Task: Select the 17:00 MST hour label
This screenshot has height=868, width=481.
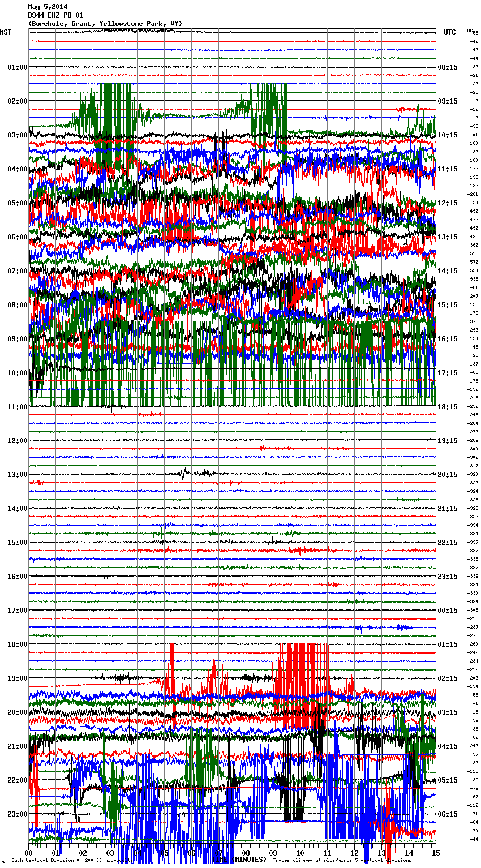Action: click(x=18, y=610)
